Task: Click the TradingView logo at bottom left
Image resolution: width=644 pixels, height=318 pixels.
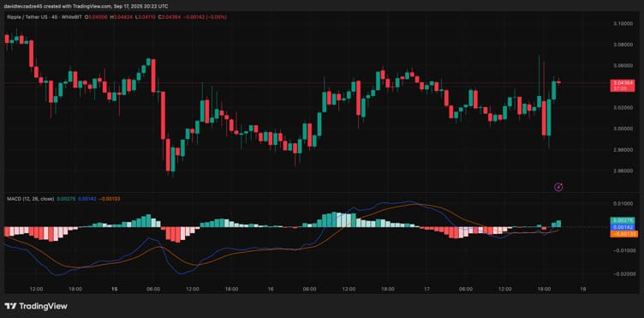Action: point(36,306)
